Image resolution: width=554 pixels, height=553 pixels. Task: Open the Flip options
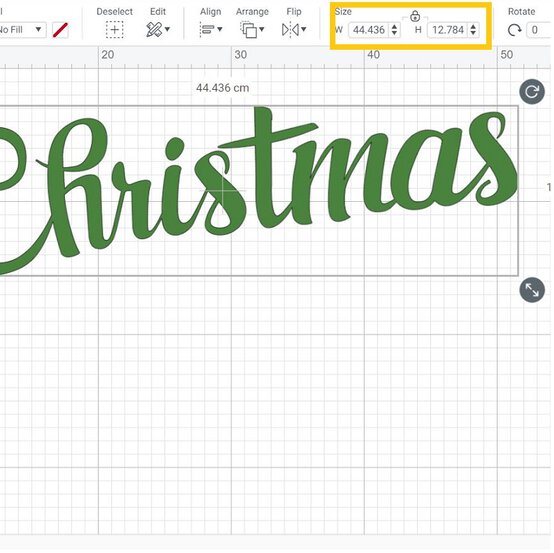tap(294, 30)
